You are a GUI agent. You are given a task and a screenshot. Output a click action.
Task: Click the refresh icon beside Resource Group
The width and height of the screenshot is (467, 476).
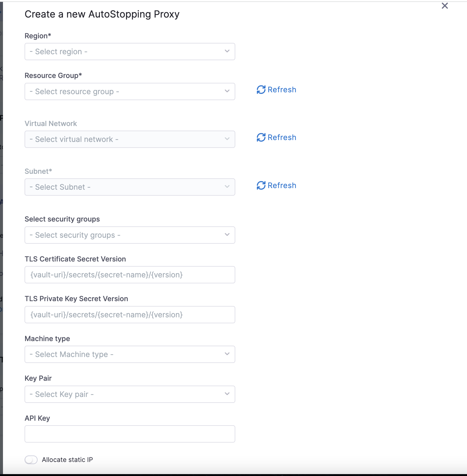[x=261, y=90]
